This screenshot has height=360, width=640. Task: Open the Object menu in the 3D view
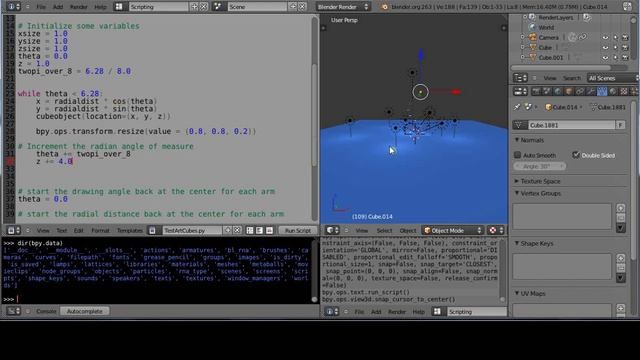pos(407,230)
